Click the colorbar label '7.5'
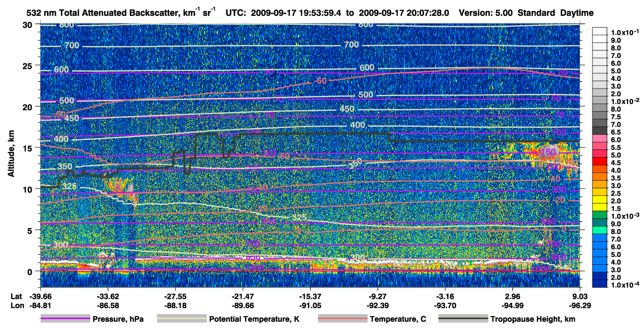Viewport: 644px width, 330px height. (x=616, y=117)
